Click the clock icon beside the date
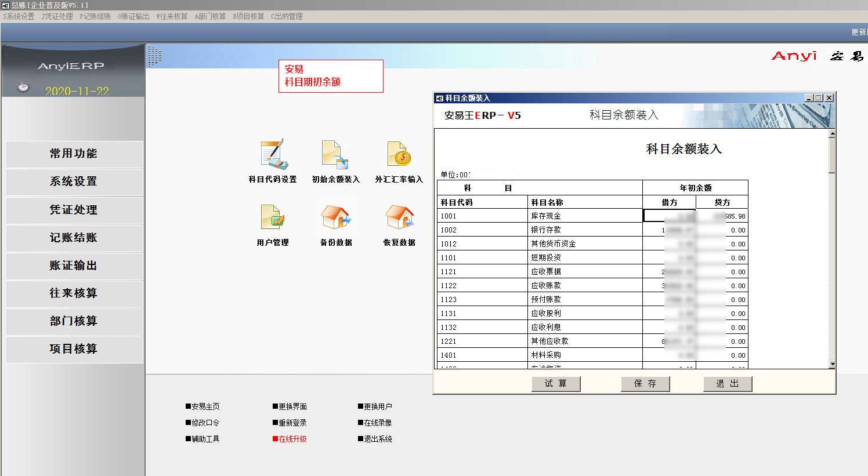The image size is (868, 476). pyautogui.click(x=23, y=87)
